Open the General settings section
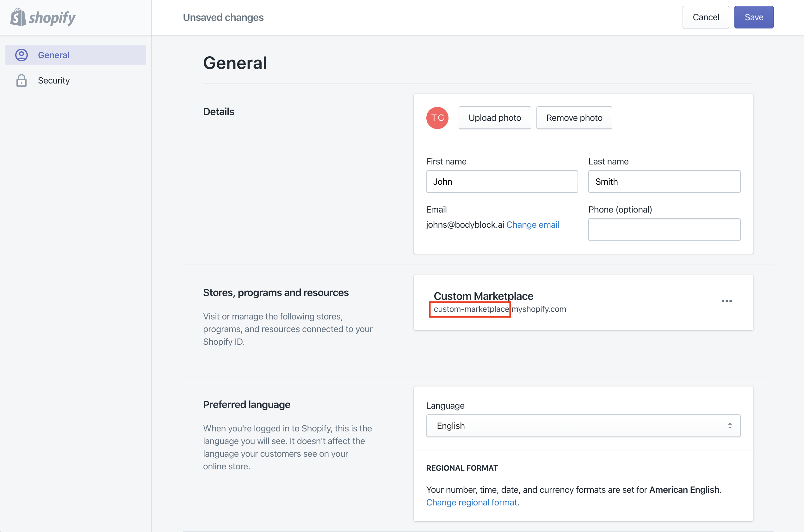The image size is (804, 532). 76,55
